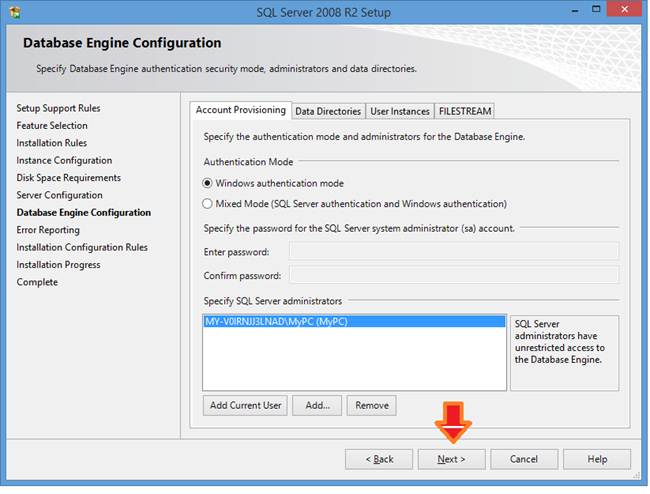Close the SQL Server Setup window
The height and width of the screenshot is (494, 650).
pyautogui.click(x=624, y=9)
